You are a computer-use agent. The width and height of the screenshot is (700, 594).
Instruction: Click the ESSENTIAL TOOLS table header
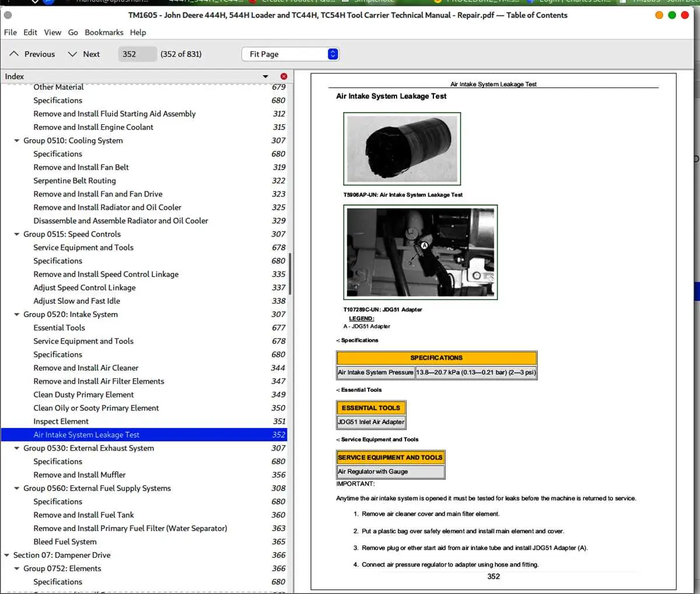371,408
